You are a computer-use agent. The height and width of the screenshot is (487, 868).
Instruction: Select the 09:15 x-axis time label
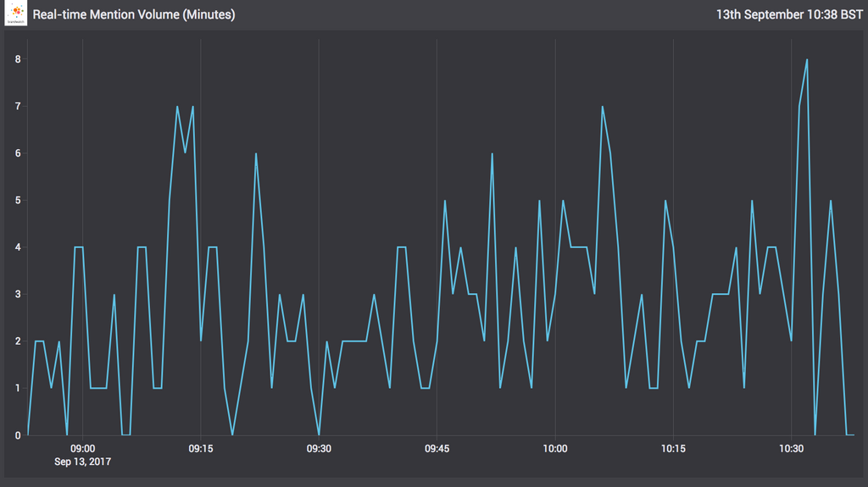pos(200,449)
